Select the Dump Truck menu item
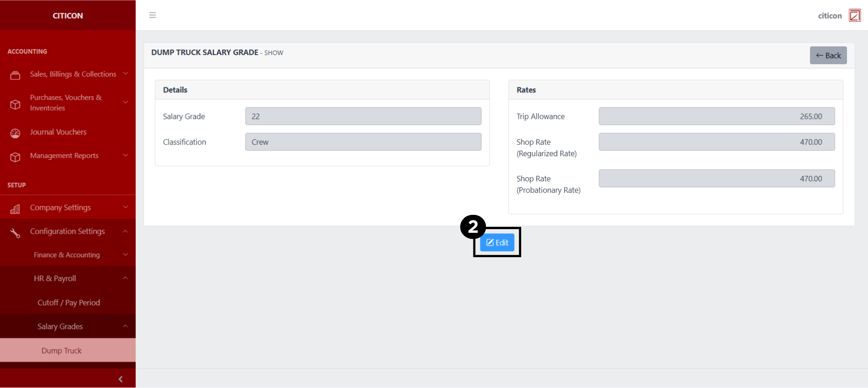The width and height of the screenshot is (868, 388). (x=61, y=350)
